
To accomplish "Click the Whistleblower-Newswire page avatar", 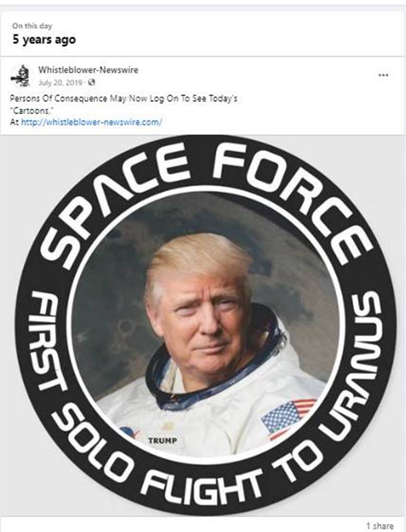I will (x=20, y=76).
